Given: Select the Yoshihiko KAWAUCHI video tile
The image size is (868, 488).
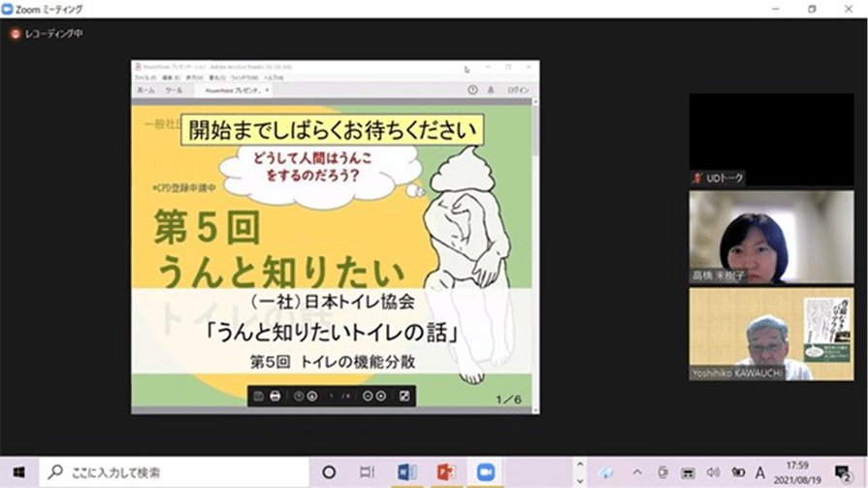Looking at the screenshot, I should (x=771, y=334).
